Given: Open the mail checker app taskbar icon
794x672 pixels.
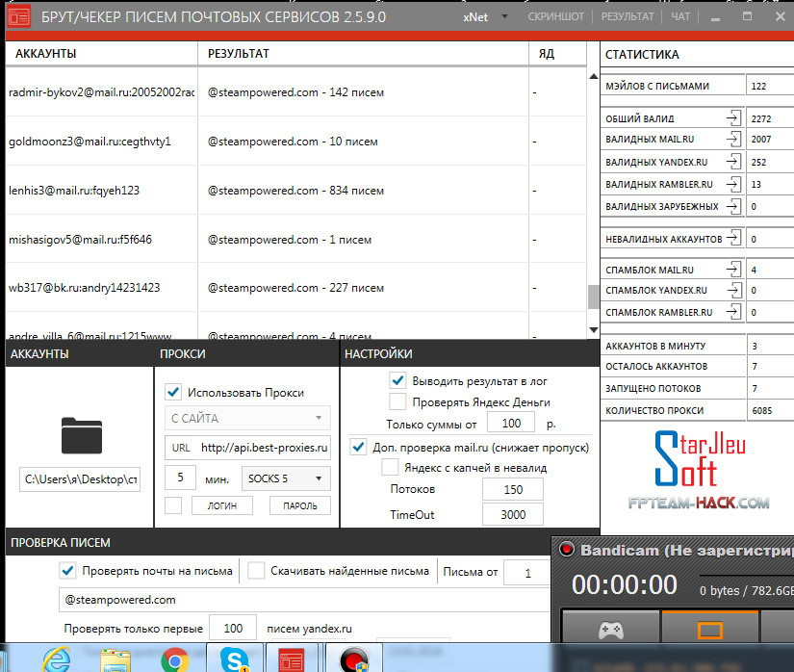Looking at the screenshot, I should (292, 659).
